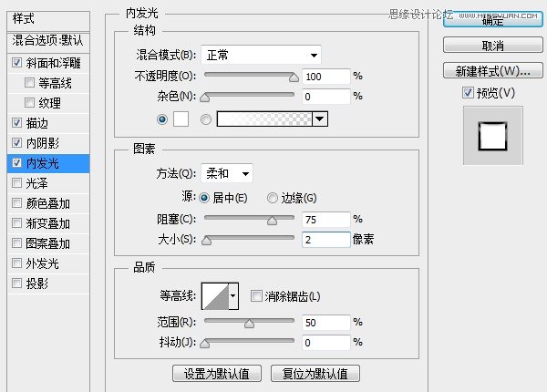Check the 消除锯齿 anti-alias checkbox
Viewport: 547px width, 392px height.
click(x=256, y=296)
